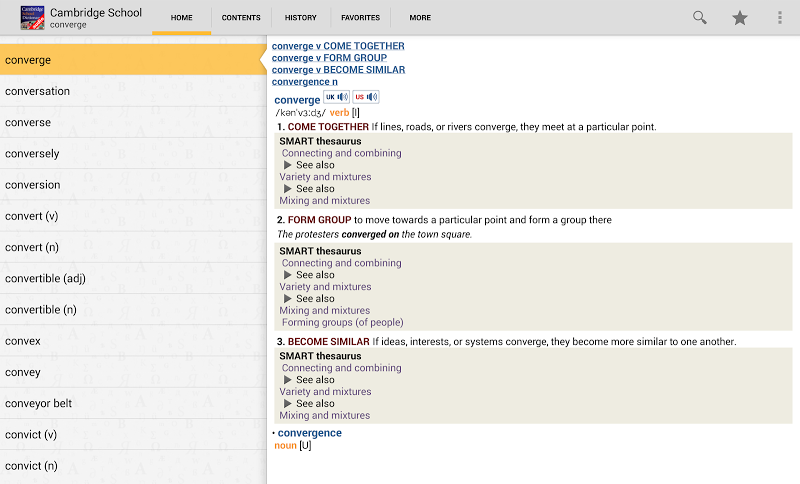Click 'Forming groups (of people)' thesaurus link
The image size is (800, 484).
[x=342, y=323]
